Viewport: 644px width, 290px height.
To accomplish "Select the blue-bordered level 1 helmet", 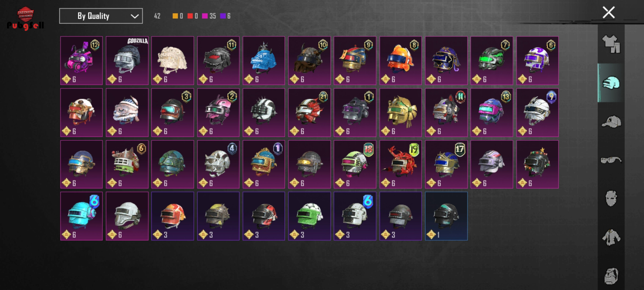I will pos(446,216).
